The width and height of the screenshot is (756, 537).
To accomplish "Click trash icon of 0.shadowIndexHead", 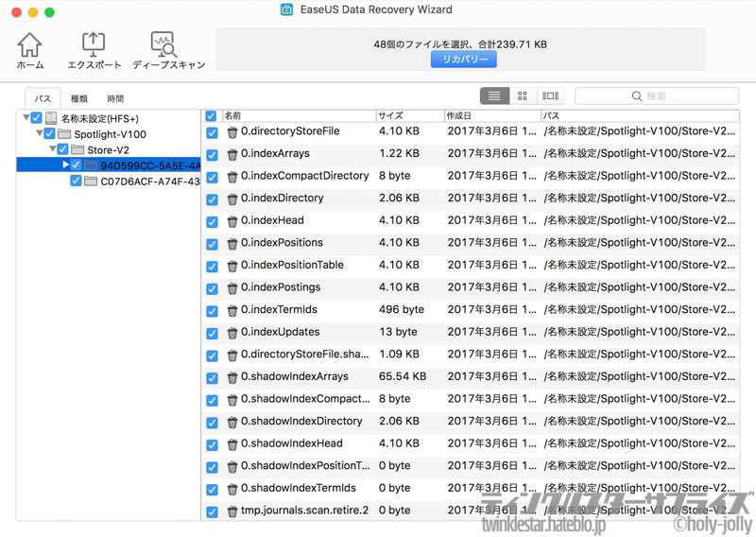I will pyautogui.click(x=232, y=444).
